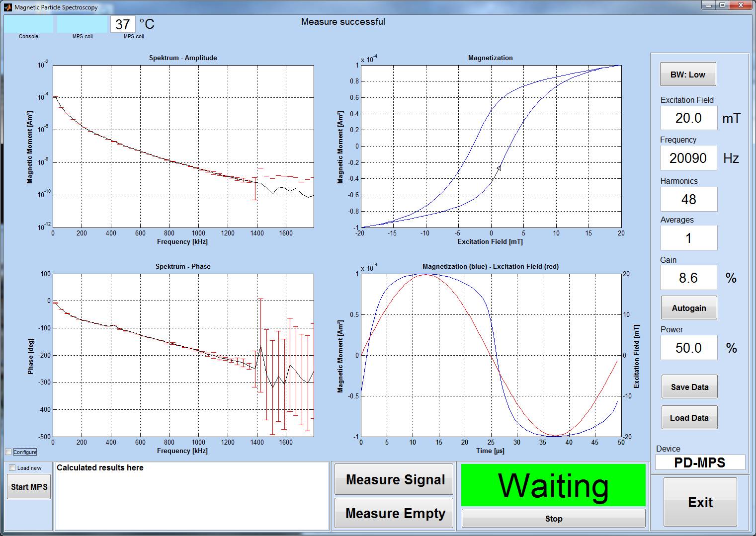Image resolution: width=756 pixels, height=536 pixels.
Task: Select the Excitation Field value of 20.0
Action: (689, 118)
